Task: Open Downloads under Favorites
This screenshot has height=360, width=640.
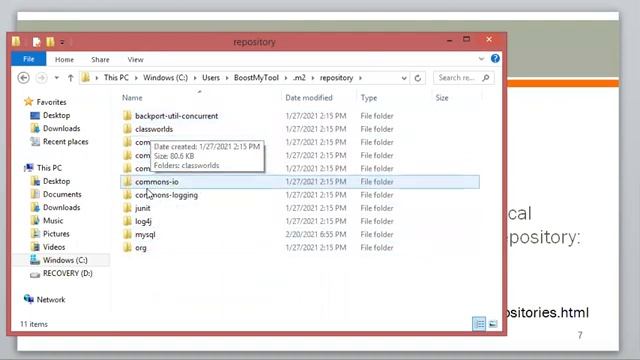Action: 62,129
